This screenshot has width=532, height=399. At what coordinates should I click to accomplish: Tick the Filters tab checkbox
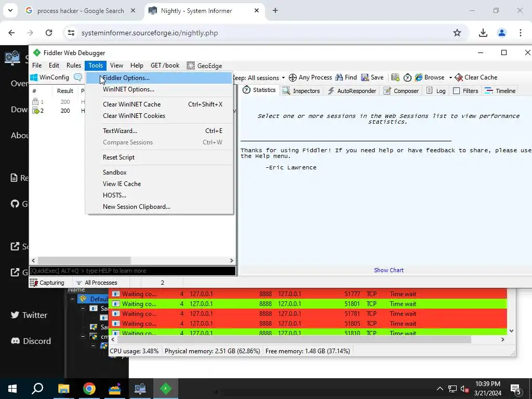coord(456,90)
